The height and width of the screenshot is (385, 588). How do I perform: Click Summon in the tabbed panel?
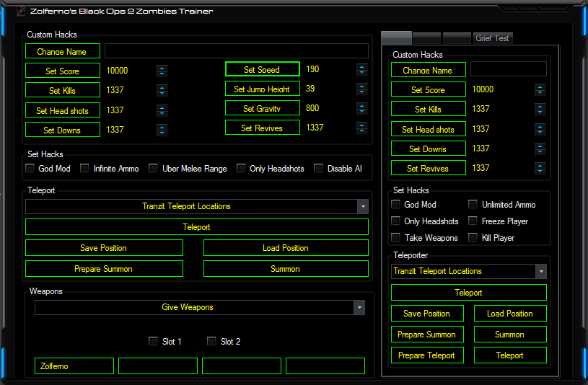click(x=510, y=335)
